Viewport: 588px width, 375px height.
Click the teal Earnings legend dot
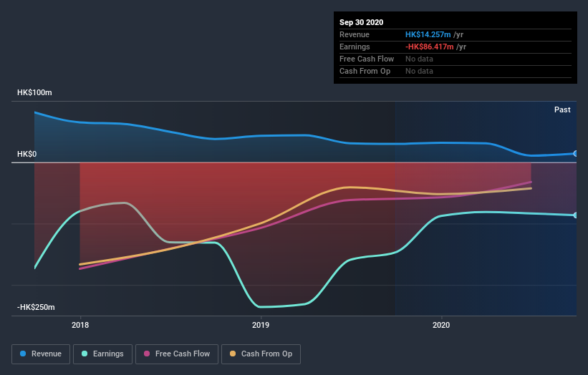coord(85,354)
